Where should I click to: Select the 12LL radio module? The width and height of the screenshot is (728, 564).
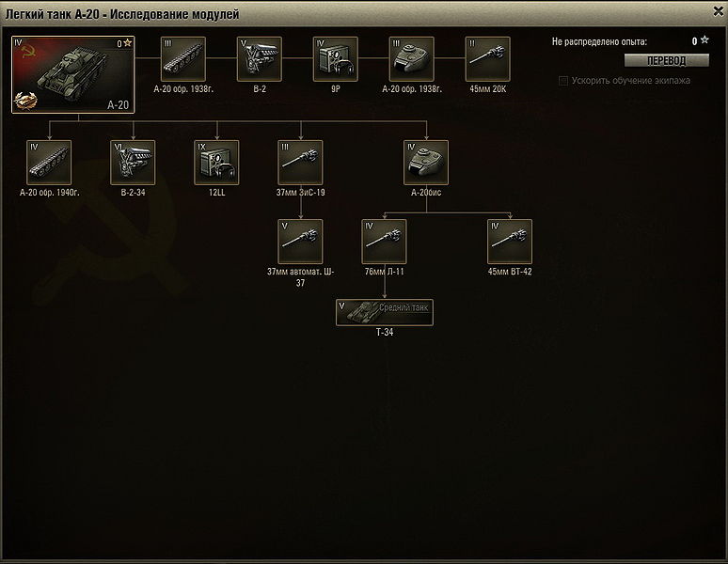(x=216, y=163)
